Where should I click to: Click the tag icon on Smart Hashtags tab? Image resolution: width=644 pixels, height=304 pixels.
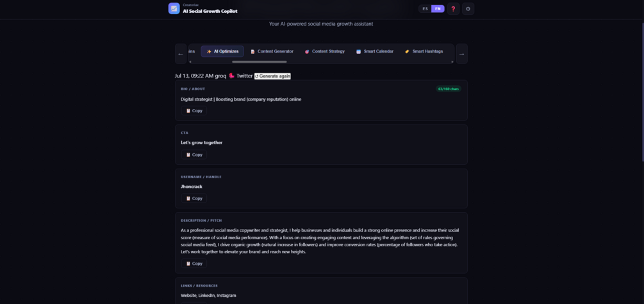tap(407, 51)
